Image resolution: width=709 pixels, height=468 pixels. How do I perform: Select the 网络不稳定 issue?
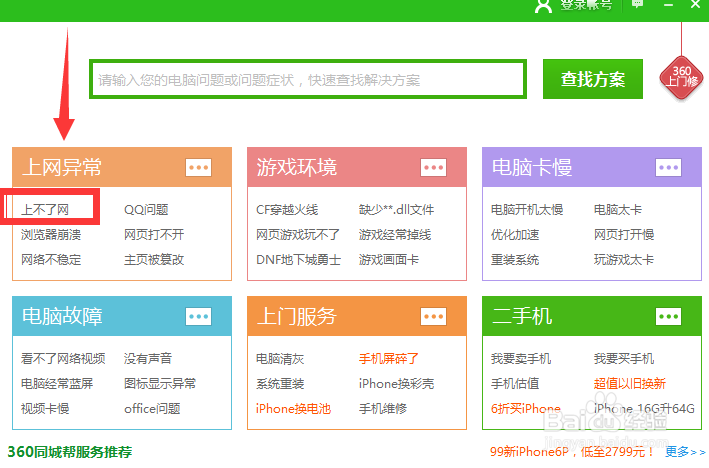(x=51, y=260)
